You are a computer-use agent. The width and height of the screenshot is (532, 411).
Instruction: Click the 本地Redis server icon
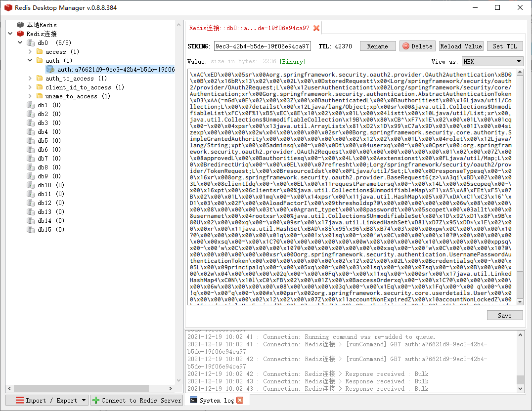[x=20, y=25]
